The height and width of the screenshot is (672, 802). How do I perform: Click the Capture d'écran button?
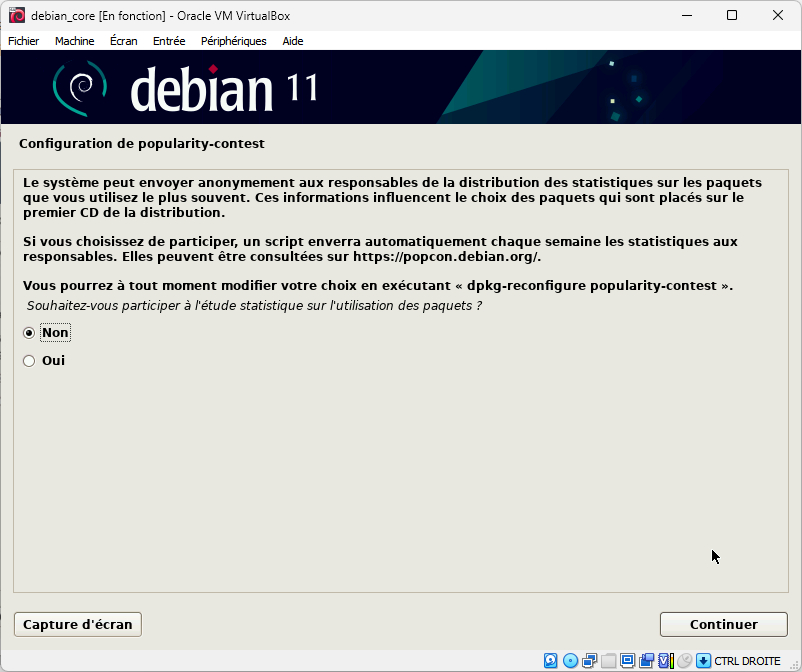[x=78, y=624]
